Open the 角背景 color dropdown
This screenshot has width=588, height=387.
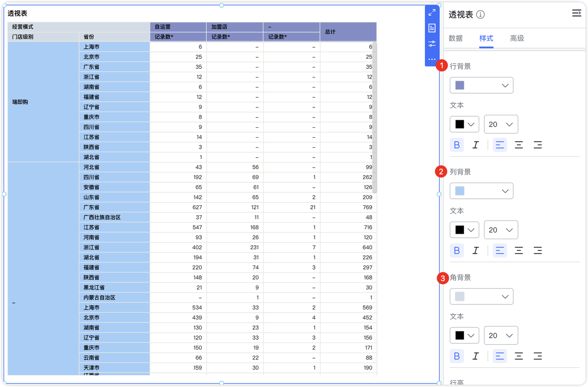click(x=481, y=296)
